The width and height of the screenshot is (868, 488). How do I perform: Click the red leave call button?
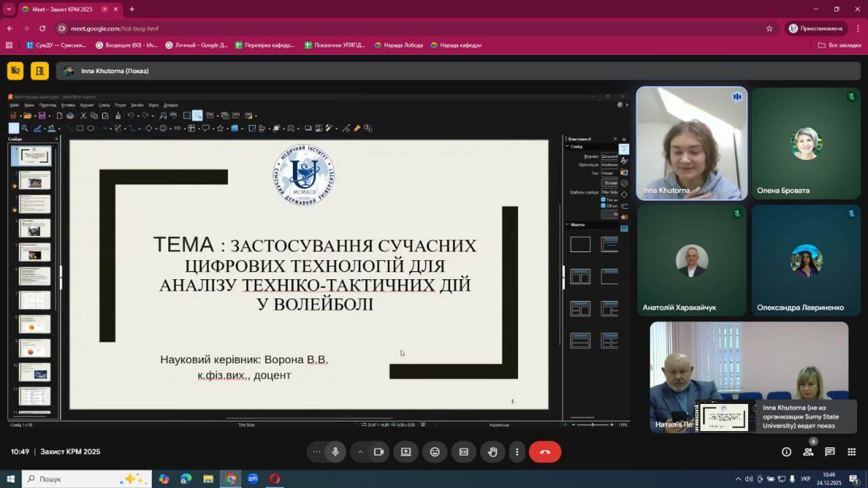[545, 452]
